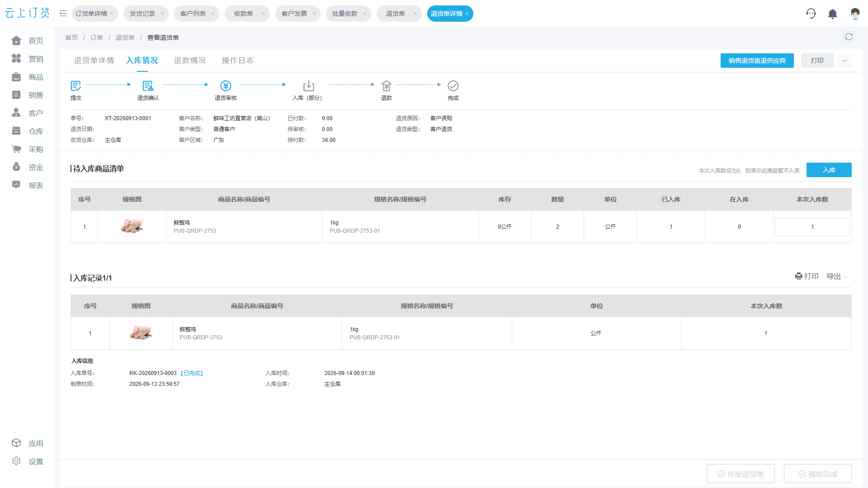Open the notifications bell
The width and height of the screenshot is (868, 488).
[x=832, y=14]
